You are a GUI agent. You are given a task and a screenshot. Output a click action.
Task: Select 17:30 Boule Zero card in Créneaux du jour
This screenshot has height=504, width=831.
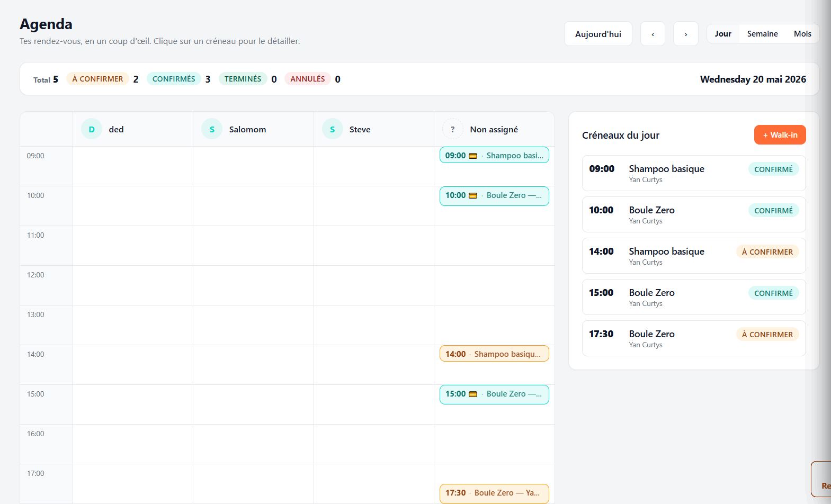[x=694, y=338]
